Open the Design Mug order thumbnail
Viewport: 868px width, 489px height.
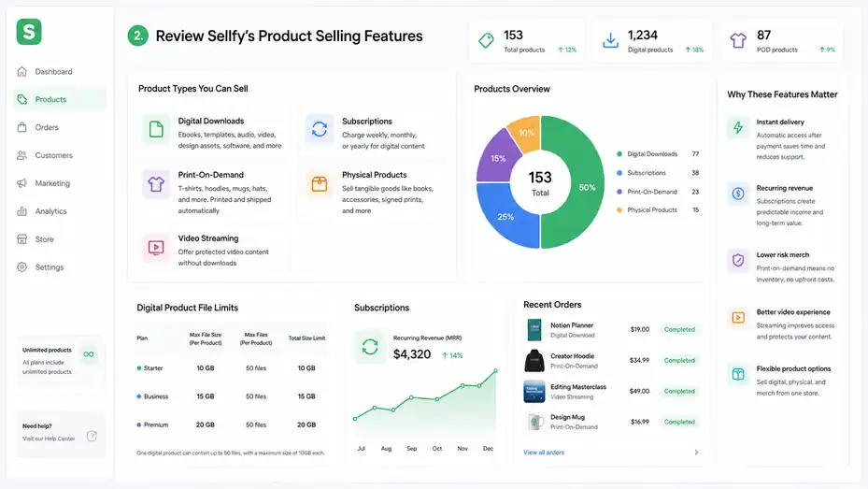click(534, 422)
